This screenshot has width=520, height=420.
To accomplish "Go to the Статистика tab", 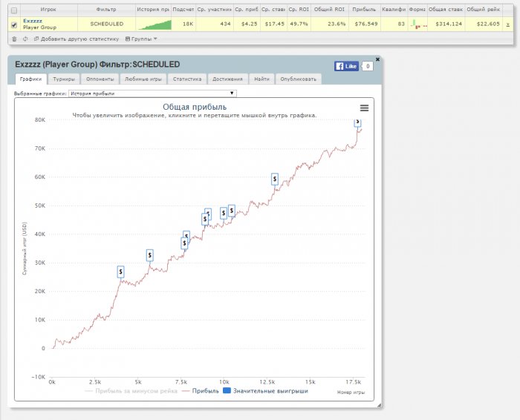I will click(187, 79).
